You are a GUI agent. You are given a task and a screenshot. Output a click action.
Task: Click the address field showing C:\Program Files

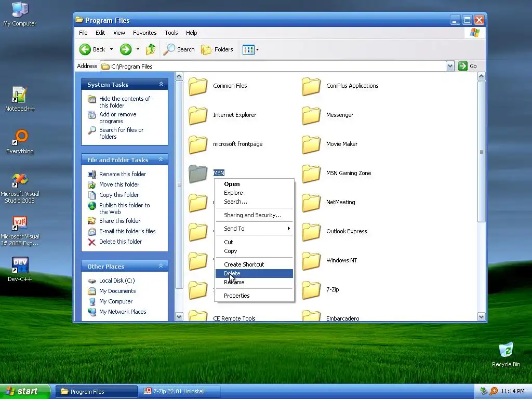(x=273, y=66)
